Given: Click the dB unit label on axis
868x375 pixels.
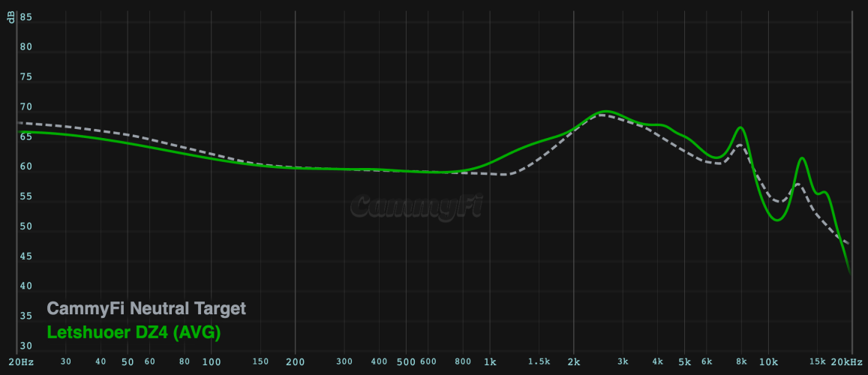Looking at the screenshot, I should [x=11, y=18].
